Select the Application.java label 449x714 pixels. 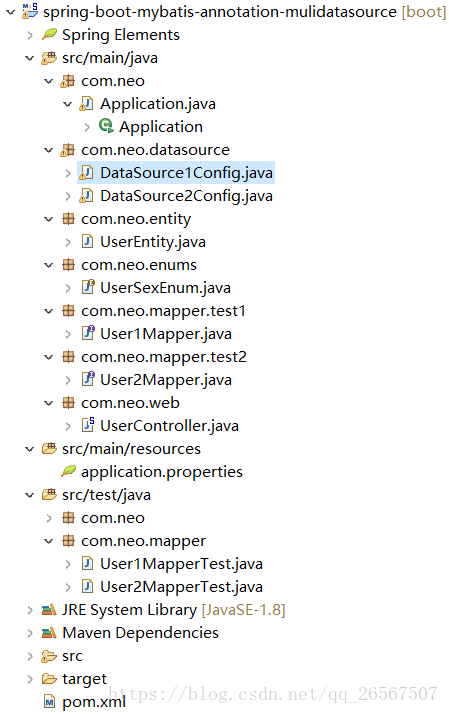click(158, 104)
